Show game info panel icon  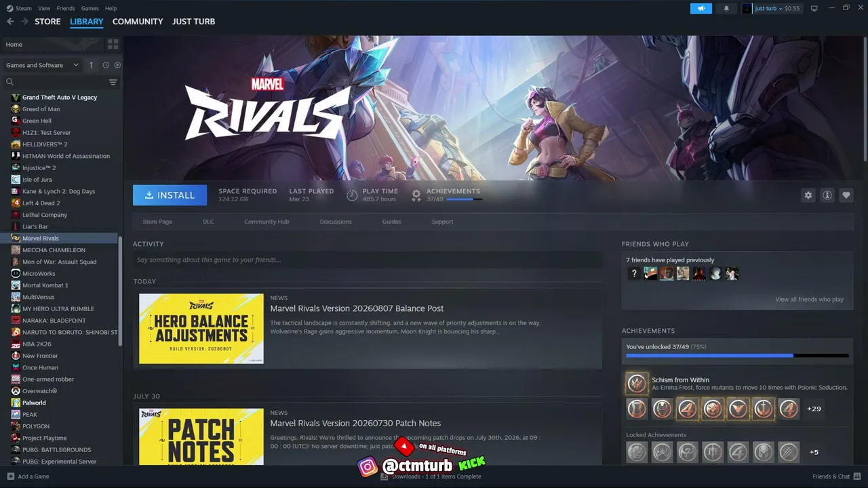click(x=827, y=195)
